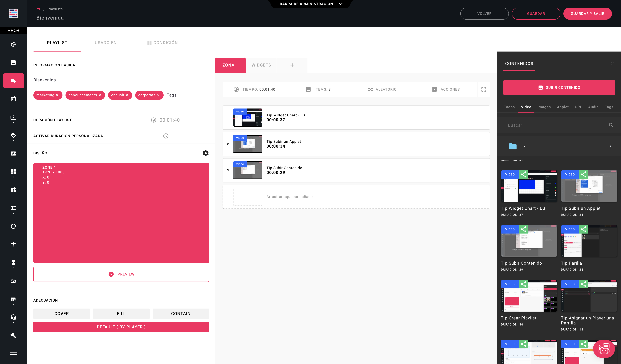Select the Imagen content filter tab
This screenshot has width=621, height=364.
pos(544,107)
